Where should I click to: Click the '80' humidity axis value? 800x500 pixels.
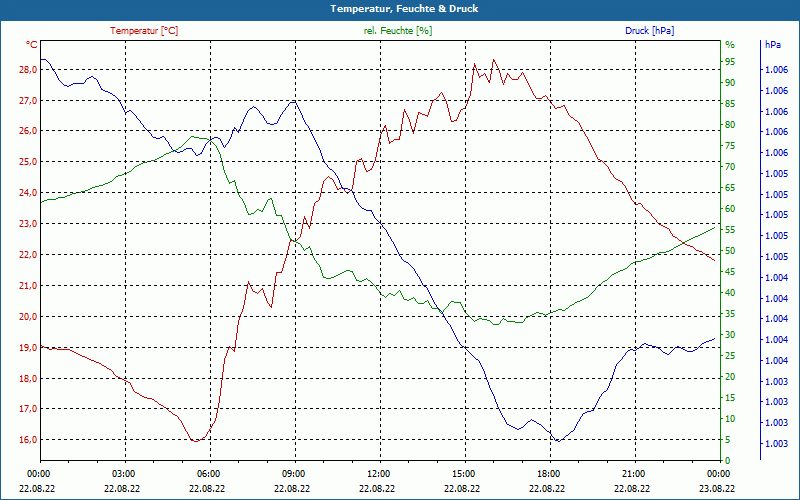(x=730, y=124)
